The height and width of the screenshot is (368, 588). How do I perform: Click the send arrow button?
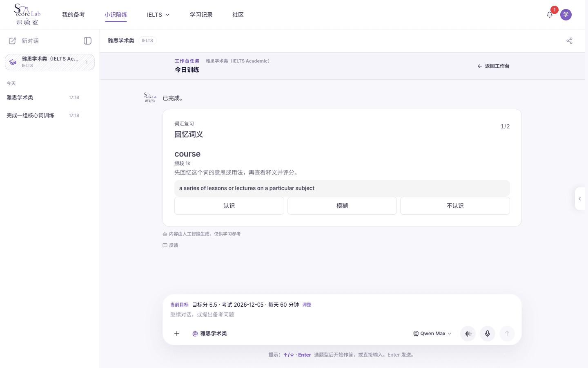tap(507, 334)
